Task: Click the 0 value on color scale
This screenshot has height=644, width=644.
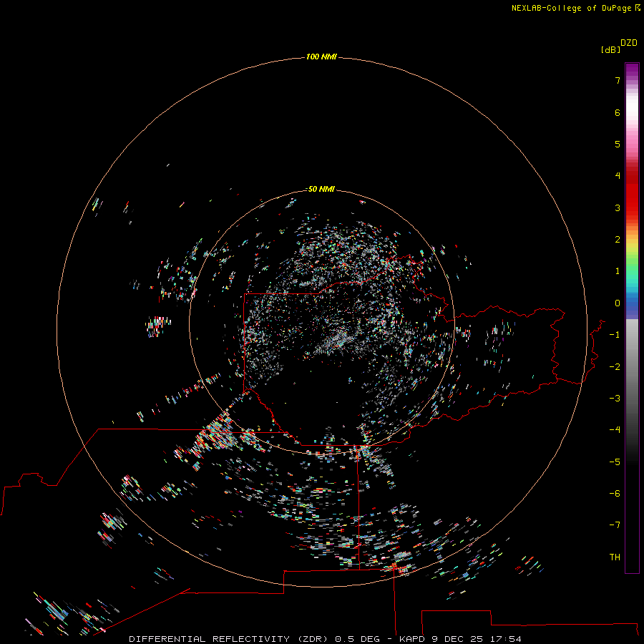Action: click(x=618, y=303)
